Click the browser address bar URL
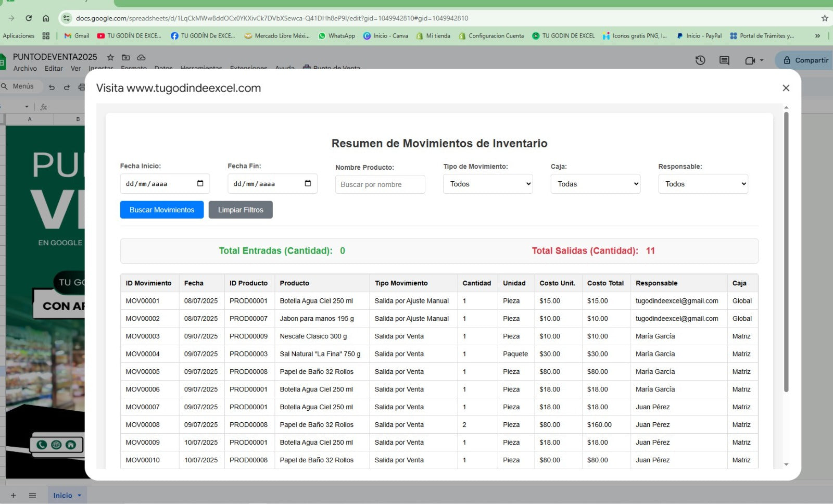 click(x=272, y=18)
